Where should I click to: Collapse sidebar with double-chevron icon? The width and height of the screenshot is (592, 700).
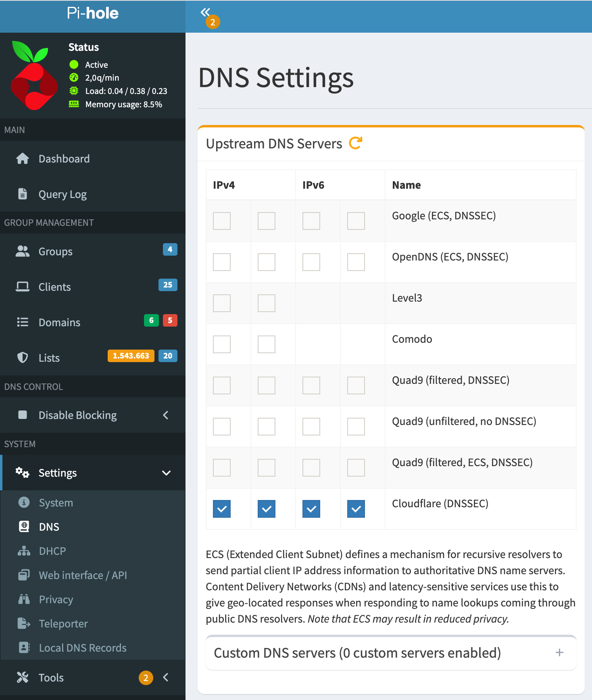[x=205, y=12]
